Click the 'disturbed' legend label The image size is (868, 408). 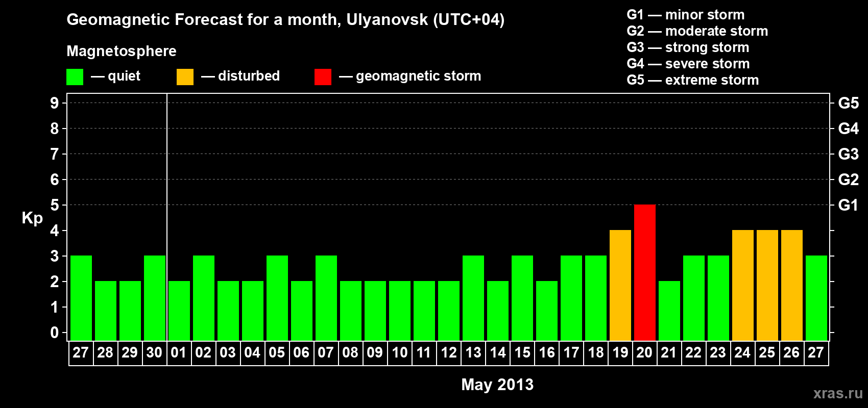coord(249,76)
